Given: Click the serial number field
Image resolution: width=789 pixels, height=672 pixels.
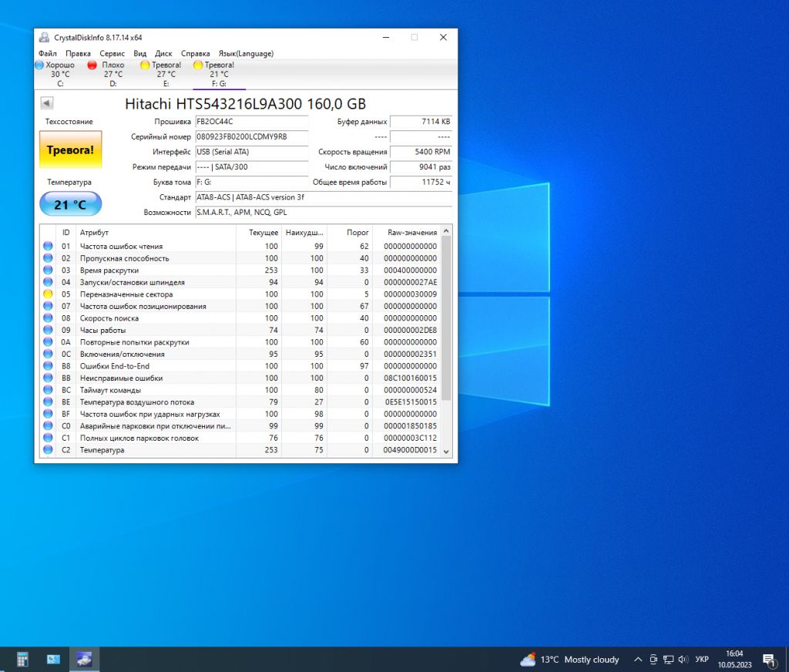Looking at the screenshot, I should pos(252,137).
